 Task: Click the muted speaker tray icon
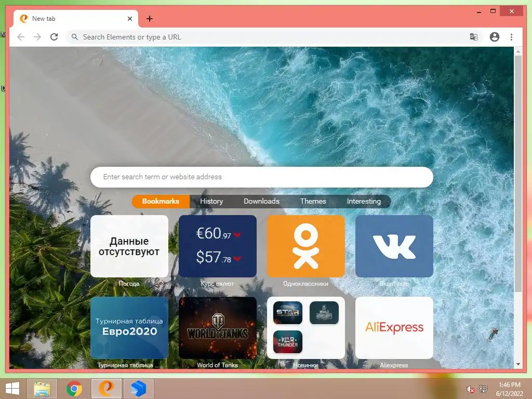point(470,389)
